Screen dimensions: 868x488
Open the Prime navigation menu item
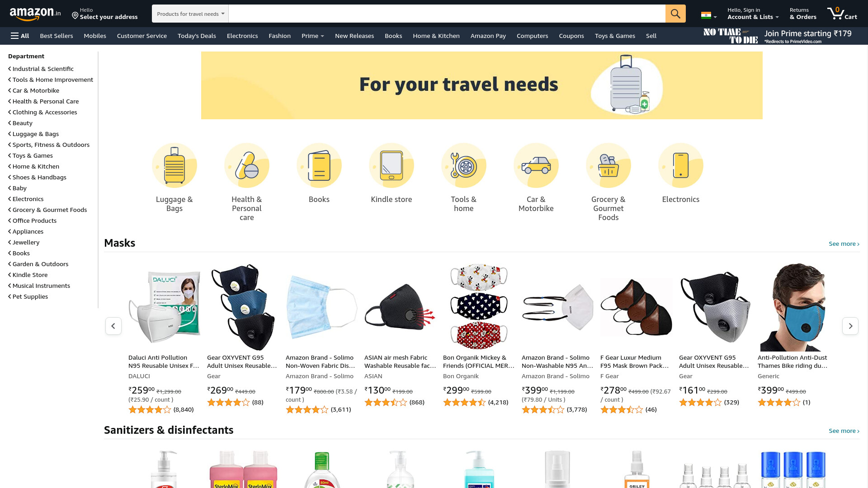click(313, 36)
